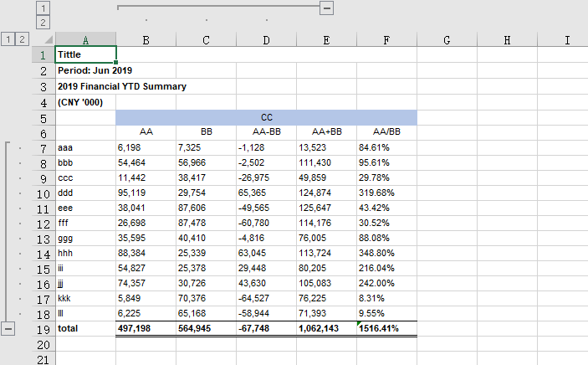The height and width of the screenshot is (365, 588).
Task: Select cell with value 70,376
Action: pyautogui.click(x=207, y=299)
